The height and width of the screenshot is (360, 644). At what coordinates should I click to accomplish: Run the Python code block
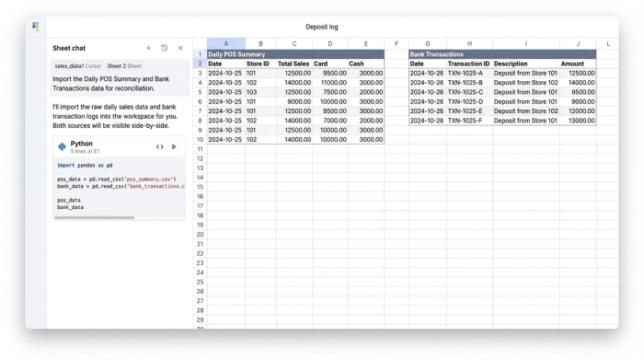(174, 146)
